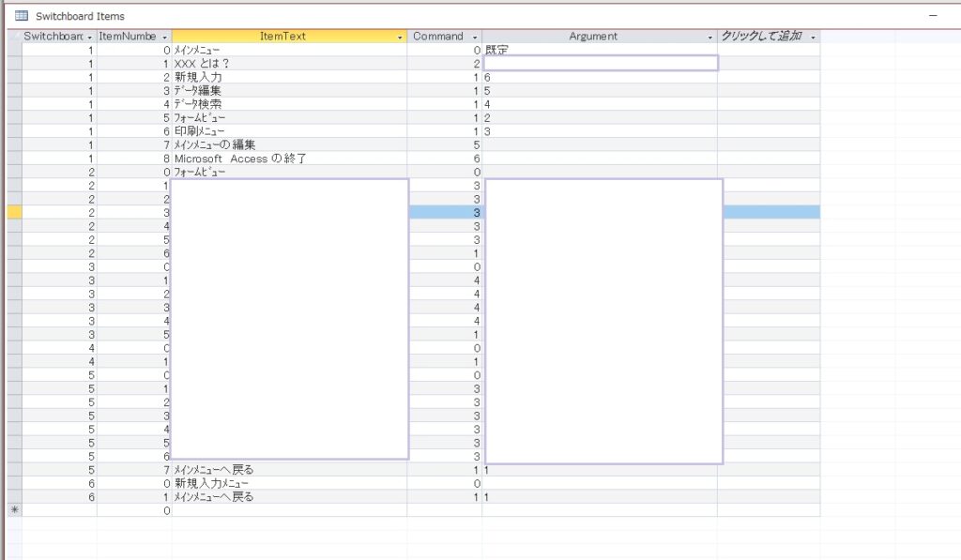Expand the ItemText column filter dropdown
This screenshot has width=961, height=560.
click(400, 38)
